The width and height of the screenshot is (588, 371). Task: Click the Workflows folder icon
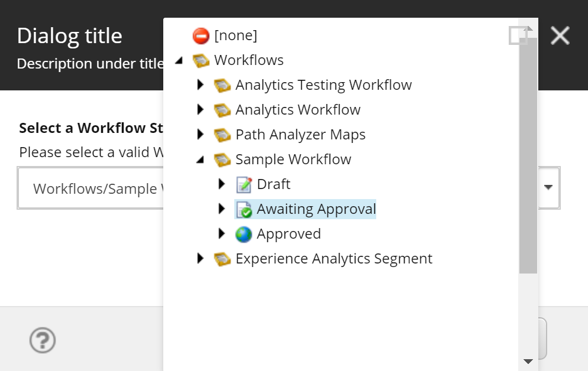(201, 60)
